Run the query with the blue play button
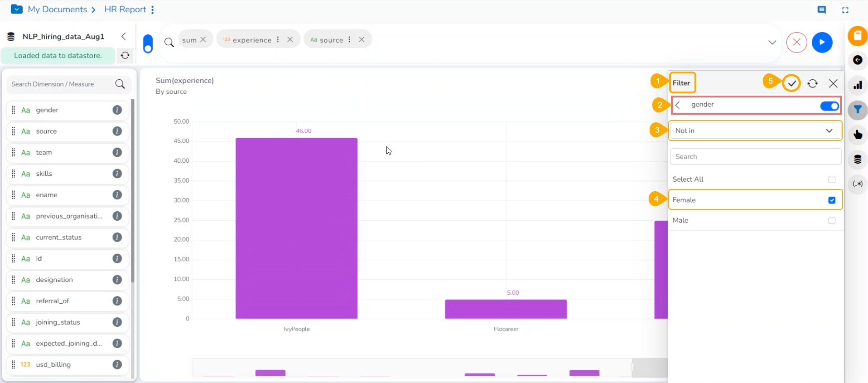The width and height of the screenshot is (868, 383). coord(822,43)
